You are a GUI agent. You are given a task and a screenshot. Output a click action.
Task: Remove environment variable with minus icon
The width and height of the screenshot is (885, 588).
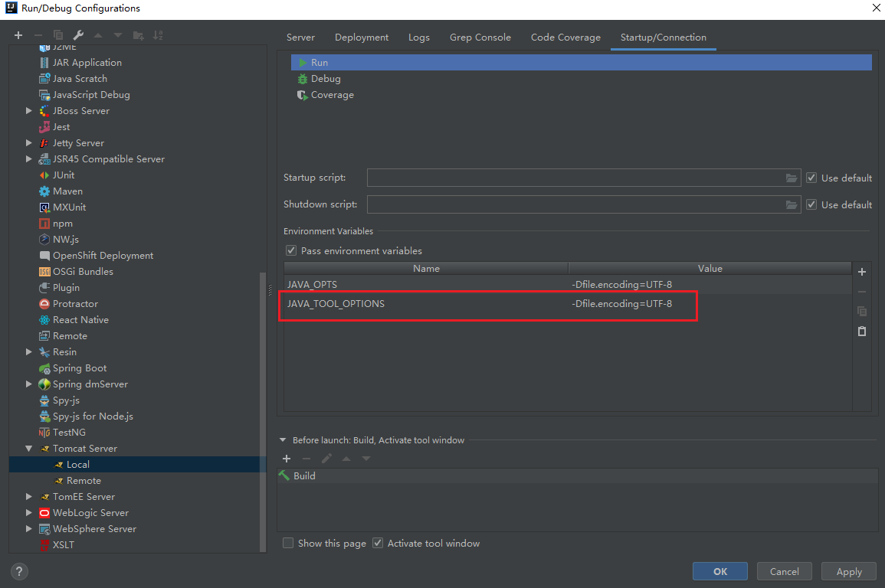(862, 292)
